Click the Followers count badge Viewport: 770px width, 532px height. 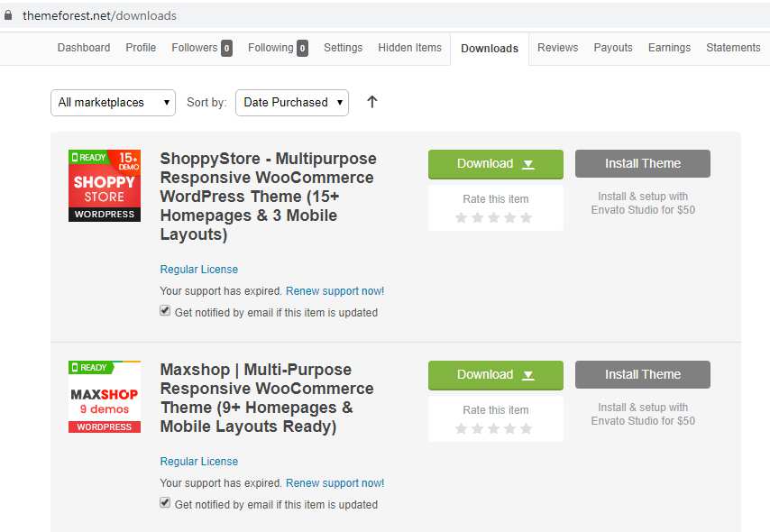pos(226,48)
